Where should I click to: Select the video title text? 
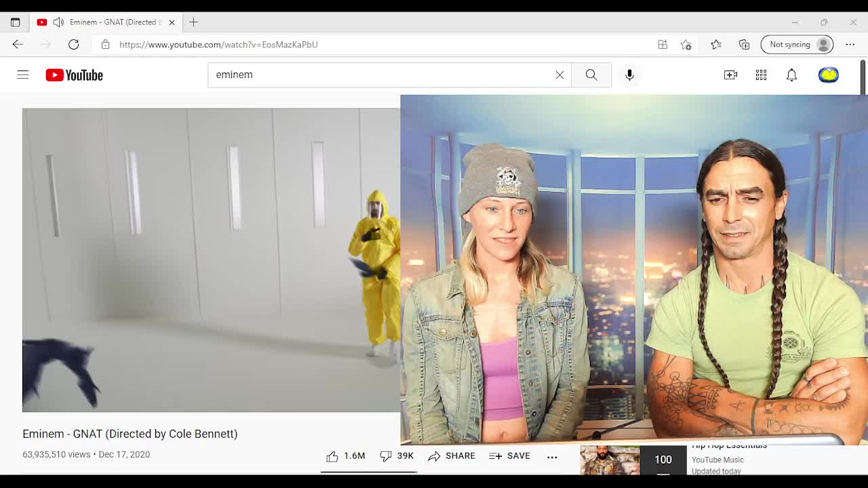point(130,434)
